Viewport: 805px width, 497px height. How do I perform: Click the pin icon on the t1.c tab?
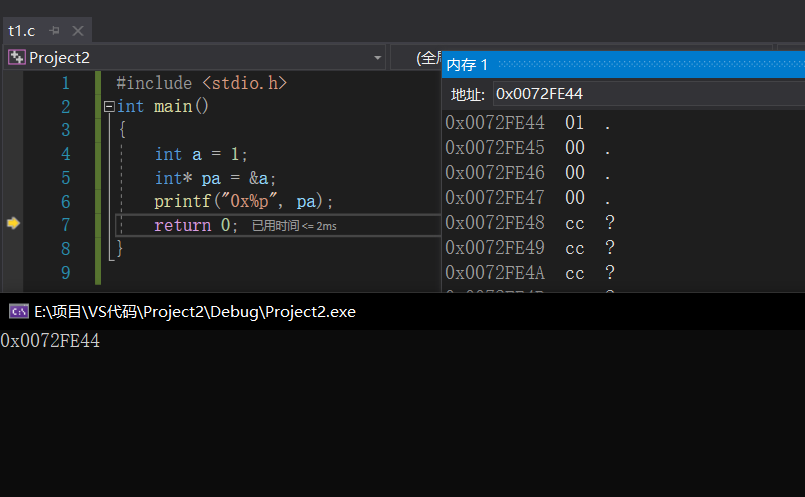[x=55, y=31]
